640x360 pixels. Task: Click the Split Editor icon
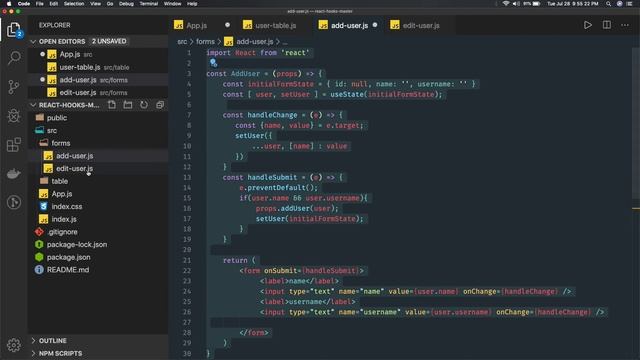pyautogui.click(x=607, y=25)
